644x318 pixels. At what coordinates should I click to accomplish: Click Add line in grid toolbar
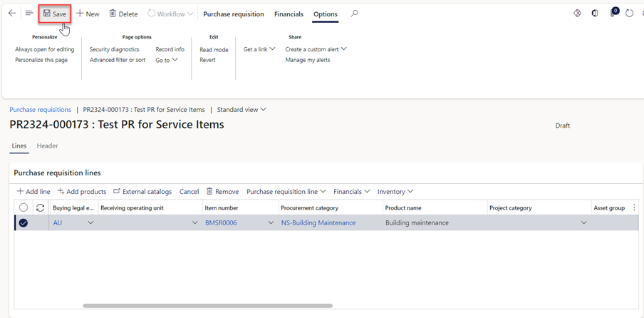coord(33,192)
